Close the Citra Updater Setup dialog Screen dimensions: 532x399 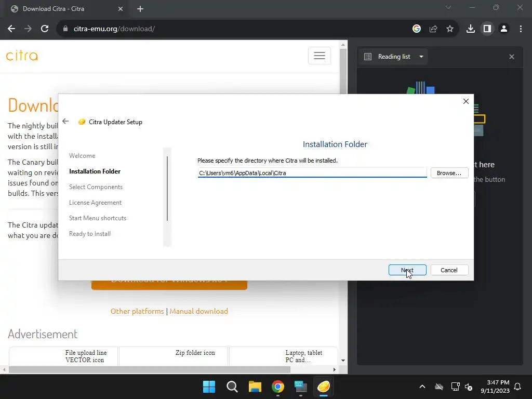[466, 101]
